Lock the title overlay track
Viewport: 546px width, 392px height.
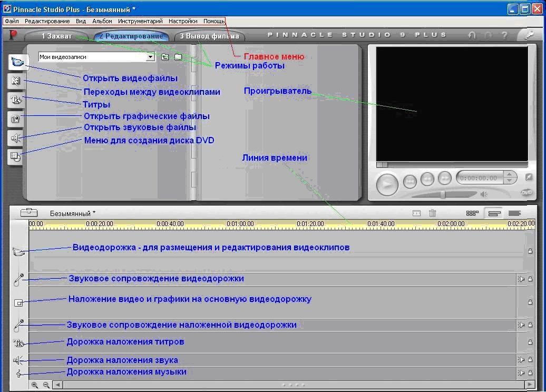(x=530, y=342)
